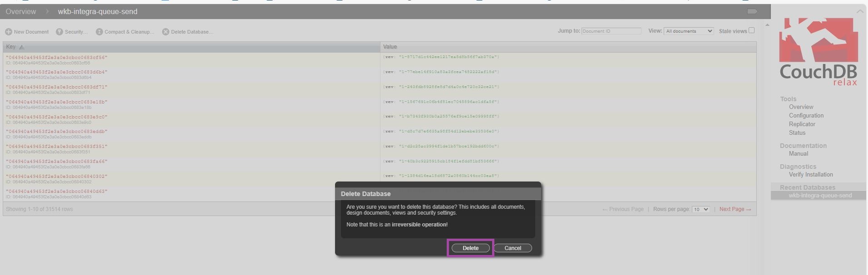Open the Manual documentation link

798,154
